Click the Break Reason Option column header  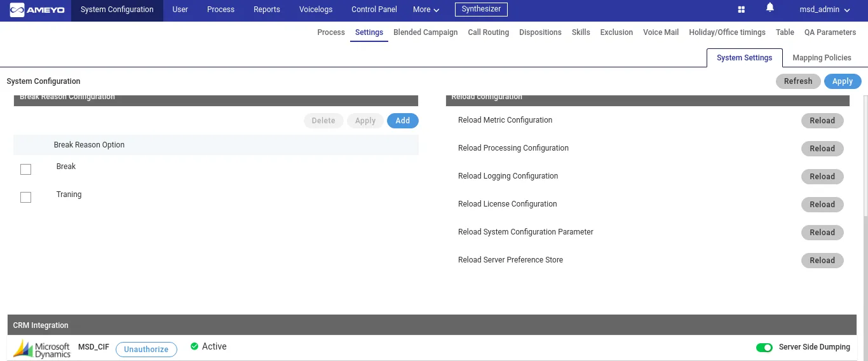coord(89,145)
